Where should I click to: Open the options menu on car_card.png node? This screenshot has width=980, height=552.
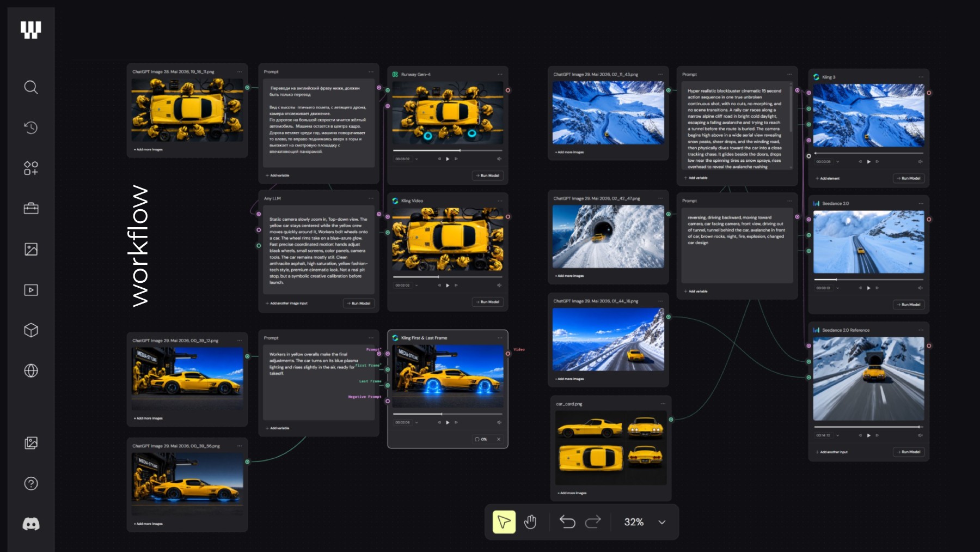point(663,404)
